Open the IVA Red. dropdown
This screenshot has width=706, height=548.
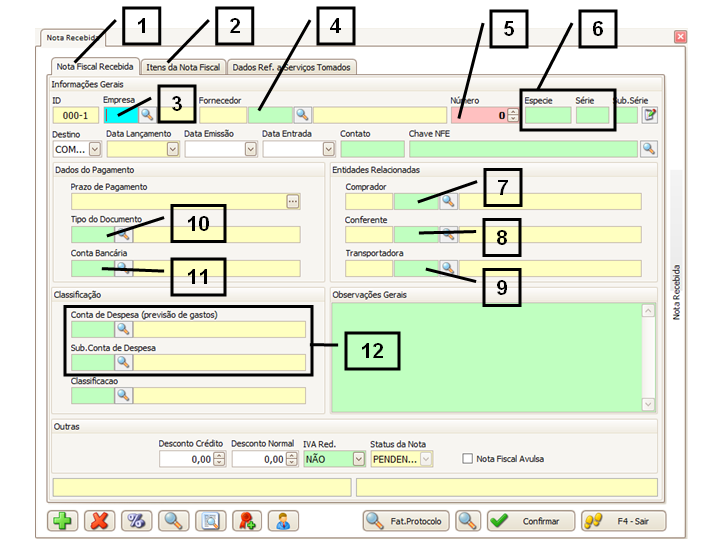(x=359, y=459)
